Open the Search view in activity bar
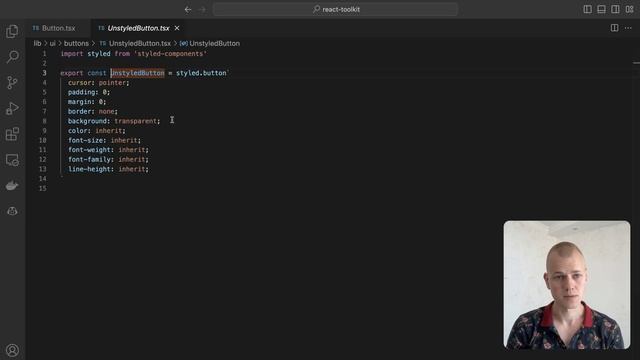Viewport: 640px width, 360px height. click(12, 57)
